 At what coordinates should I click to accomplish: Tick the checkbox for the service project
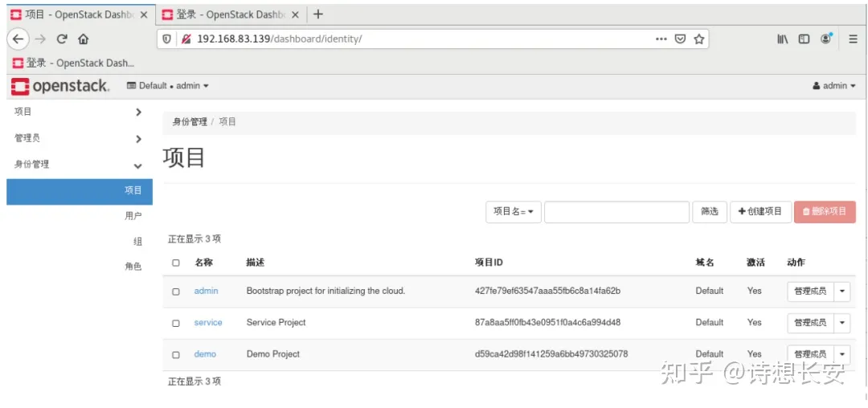click(176, 323)
